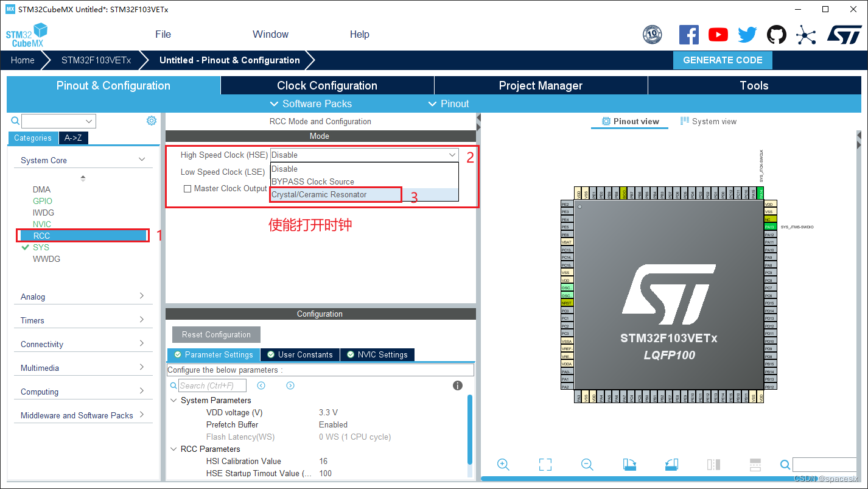Open the YouTube channel icon
The width and height of the screenshot is (868, 489).
point(718,35)
